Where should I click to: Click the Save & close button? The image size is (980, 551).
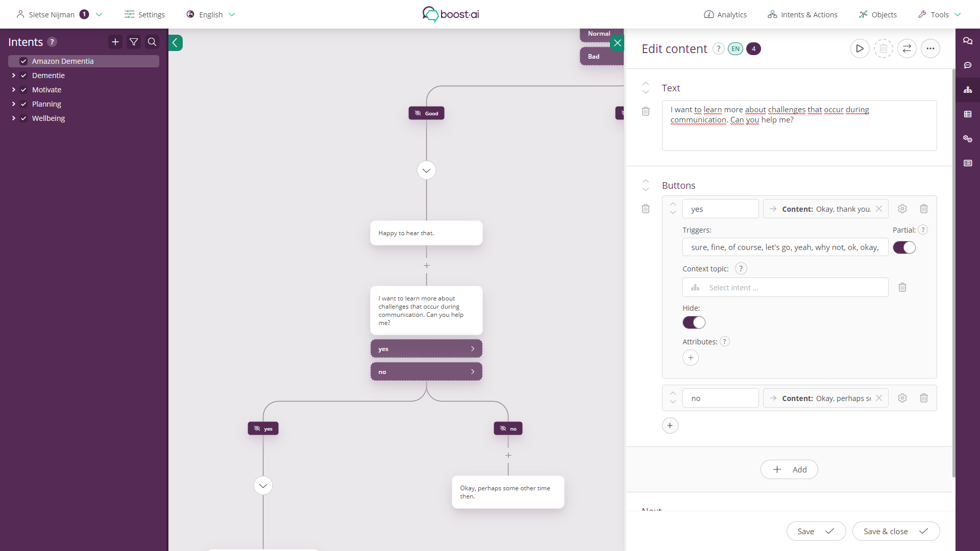(895, 531)
